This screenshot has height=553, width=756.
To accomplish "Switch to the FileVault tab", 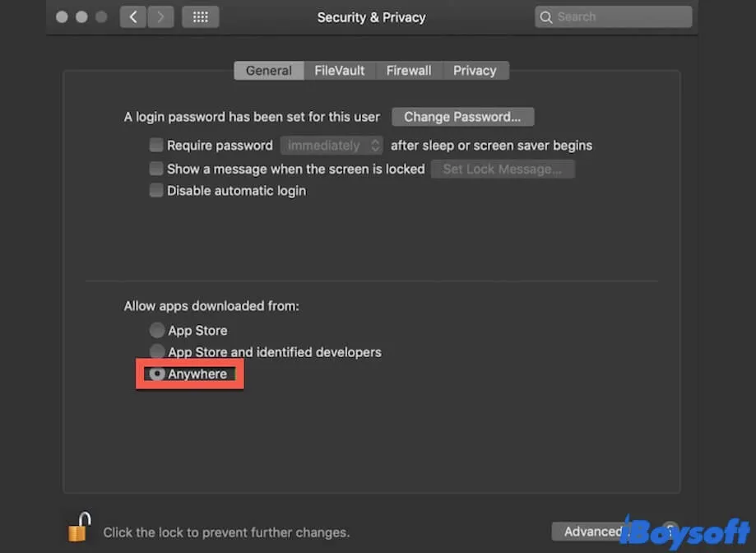I will [340, 71].
